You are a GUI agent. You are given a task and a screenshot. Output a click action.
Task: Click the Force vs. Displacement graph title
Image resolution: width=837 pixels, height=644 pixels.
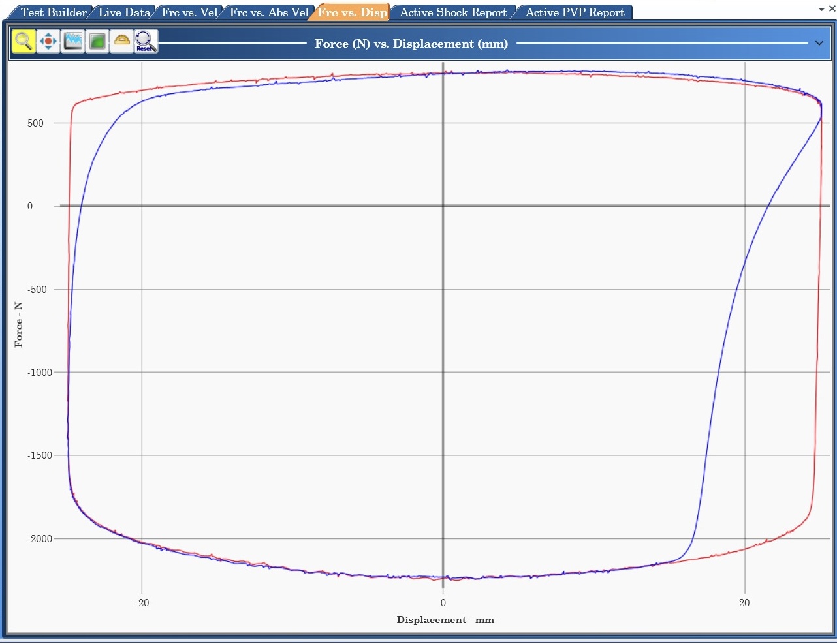[x=411, y=44]
